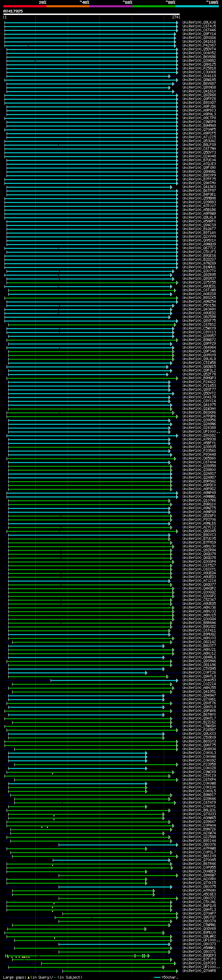Select hit label UniRef100_A9NNN1
222x980 pixels.
click(199, 496)
